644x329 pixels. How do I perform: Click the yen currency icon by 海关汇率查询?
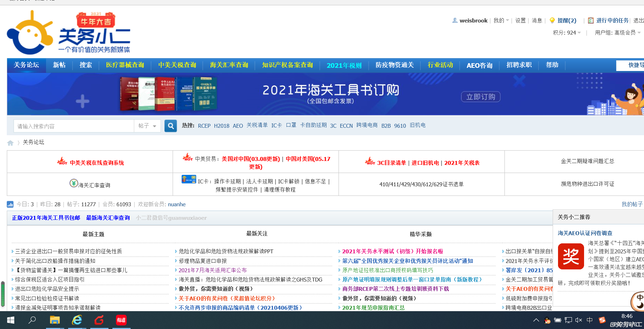73,183
